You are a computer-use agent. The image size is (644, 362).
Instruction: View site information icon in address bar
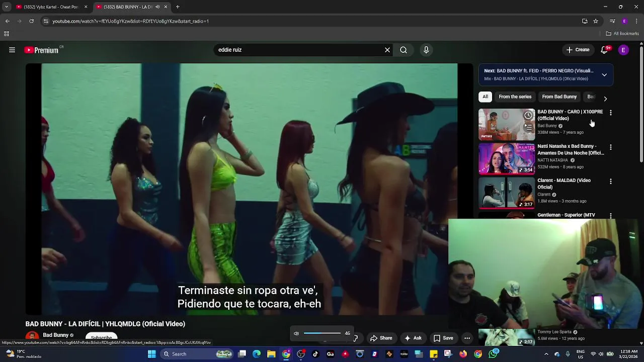point(46,21)
